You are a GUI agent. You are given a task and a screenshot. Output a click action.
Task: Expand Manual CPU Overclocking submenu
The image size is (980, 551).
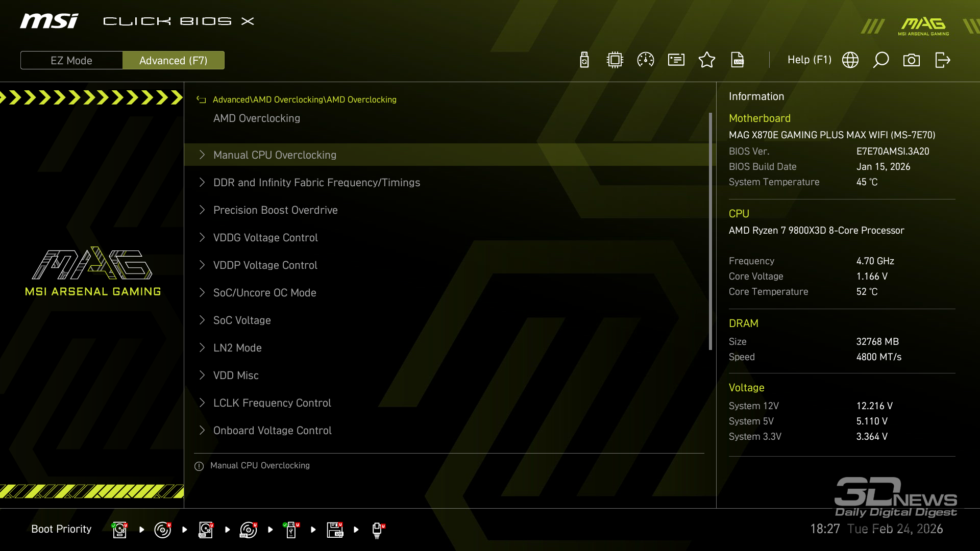pyautogui.click(x=275, y=155)
